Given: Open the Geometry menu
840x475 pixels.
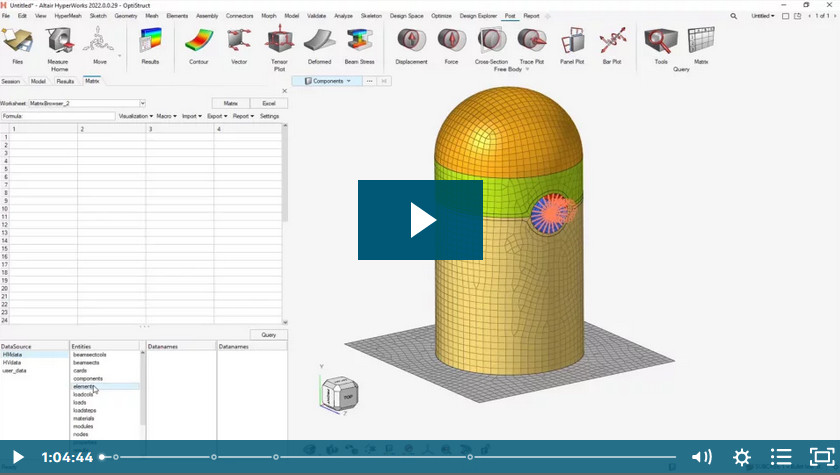Looking at the screenshot, I should [x=126, y=16].
